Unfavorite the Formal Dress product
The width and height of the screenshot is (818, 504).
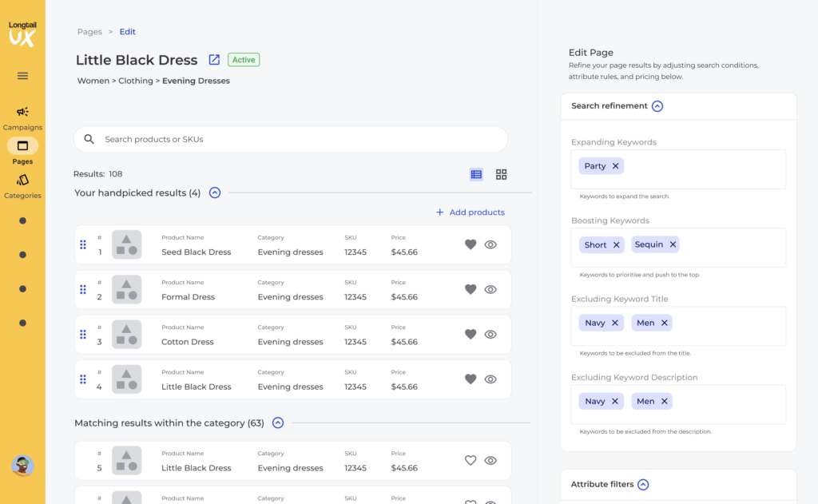coord(471,290)
